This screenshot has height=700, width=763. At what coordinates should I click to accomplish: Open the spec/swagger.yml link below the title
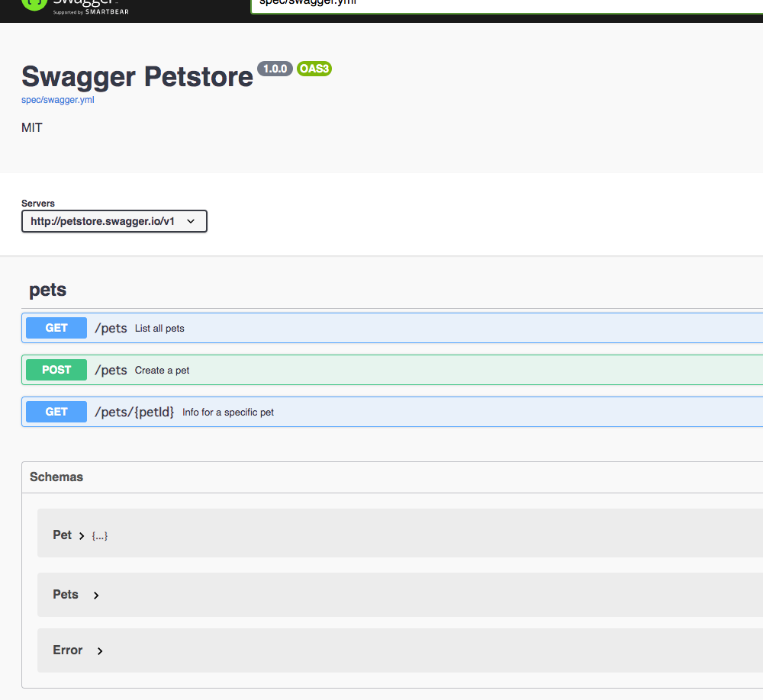click(57, 99)
